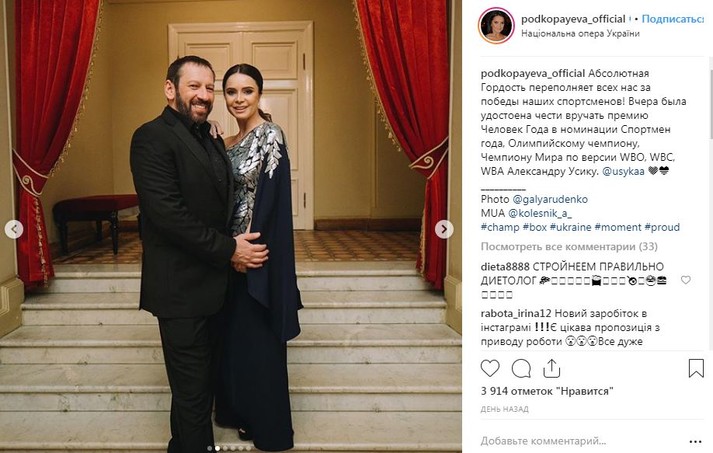Go back to the previous photo arrow
Viewport: 713px width, 453px height.
click(x=14, y=229)
